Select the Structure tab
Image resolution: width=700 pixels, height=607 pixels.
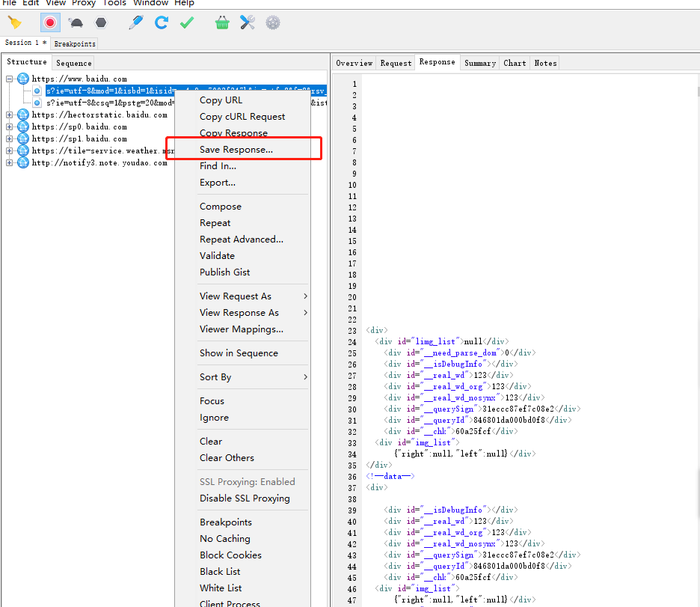click(x=27, y=61)
